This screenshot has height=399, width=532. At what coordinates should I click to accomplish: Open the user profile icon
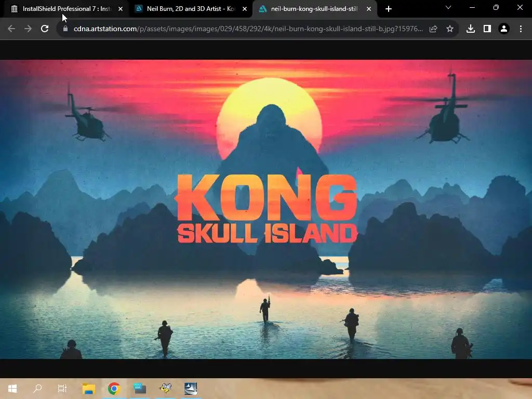(x=504, y=29)
